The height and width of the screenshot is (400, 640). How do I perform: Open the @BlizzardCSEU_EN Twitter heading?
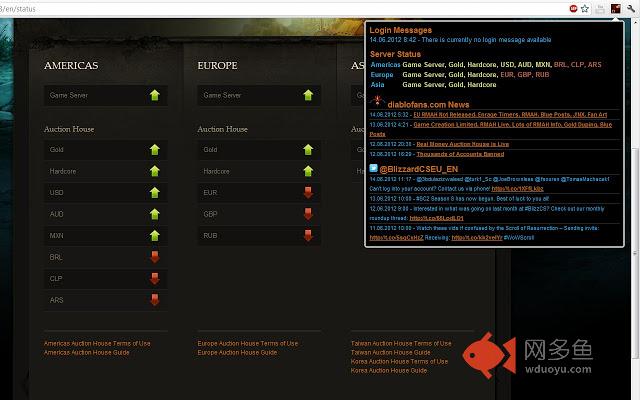point(419,169)
